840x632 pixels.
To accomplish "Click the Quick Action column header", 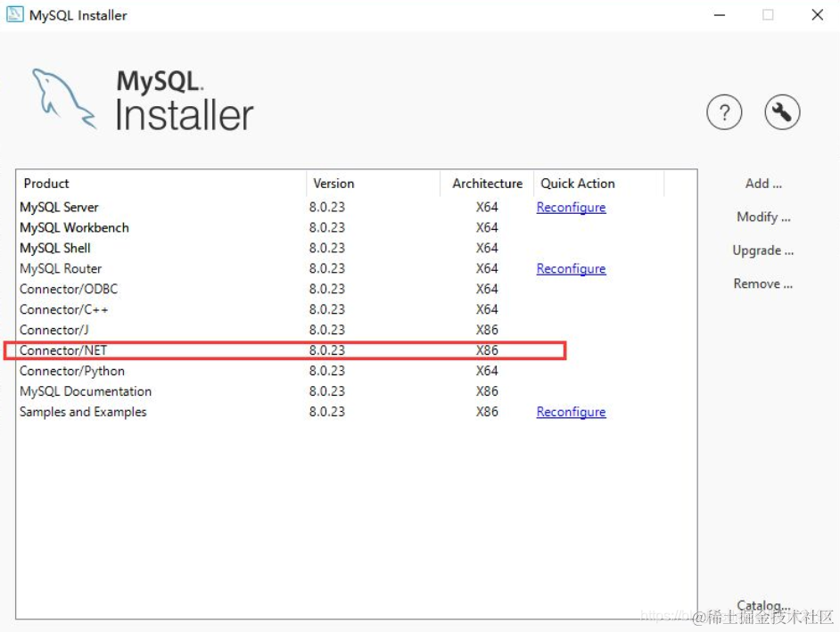I will 599,184.
